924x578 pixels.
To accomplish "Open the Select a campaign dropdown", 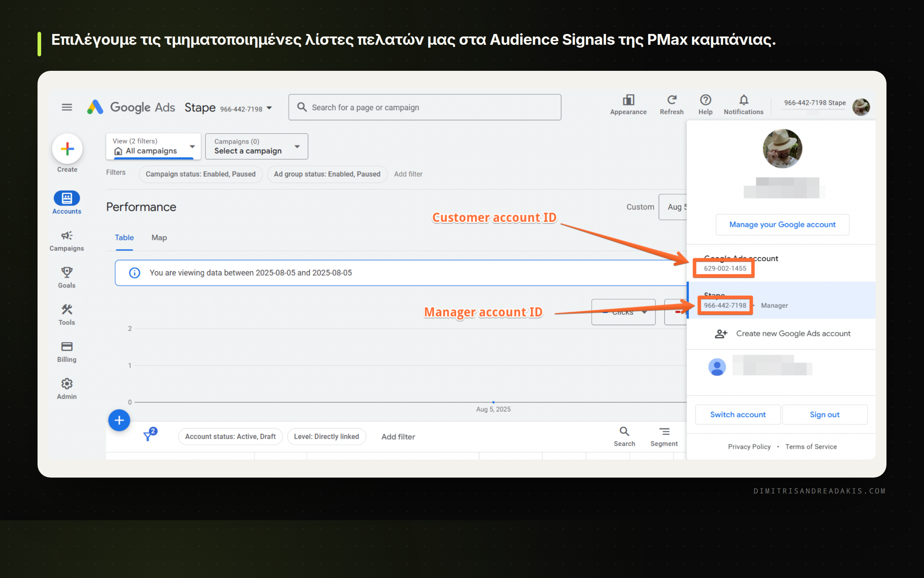I will pos(257,146).
